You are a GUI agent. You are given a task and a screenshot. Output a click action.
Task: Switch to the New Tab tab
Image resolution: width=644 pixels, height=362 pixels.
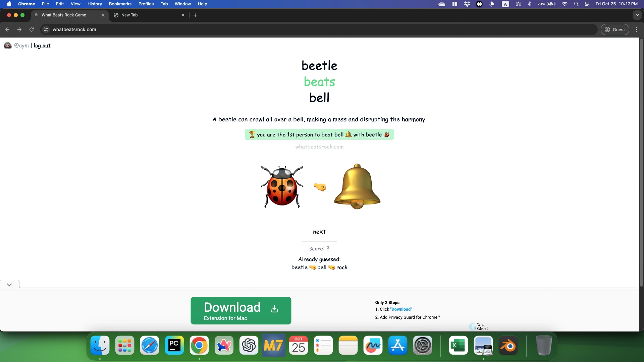[x=148, y=15]
